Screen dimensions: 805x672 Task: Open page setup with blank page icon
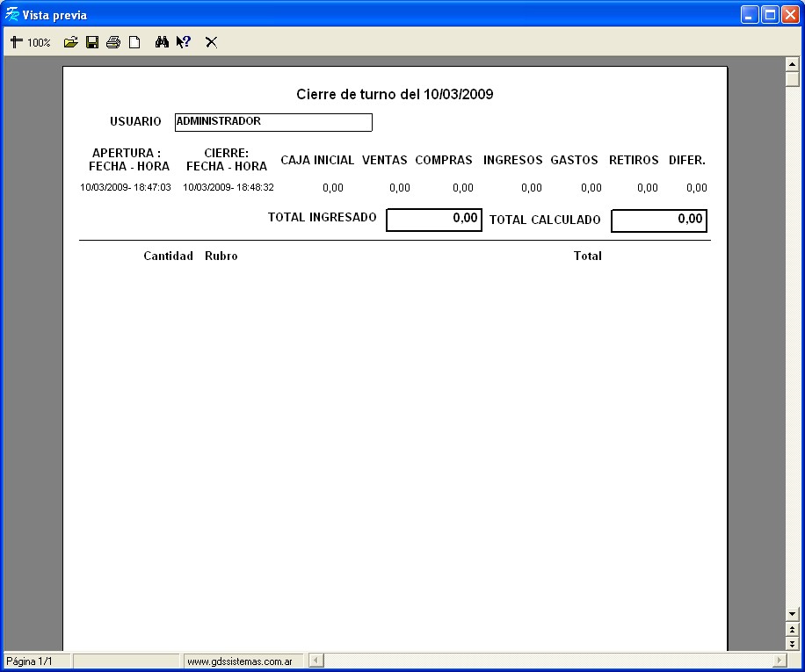[x=134, y=42]
